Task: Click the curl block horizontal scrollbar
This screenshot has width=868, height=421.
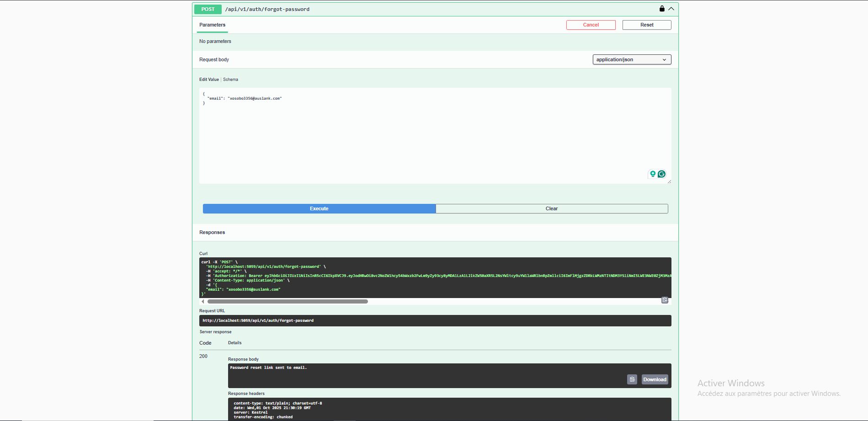Action: 288,302
